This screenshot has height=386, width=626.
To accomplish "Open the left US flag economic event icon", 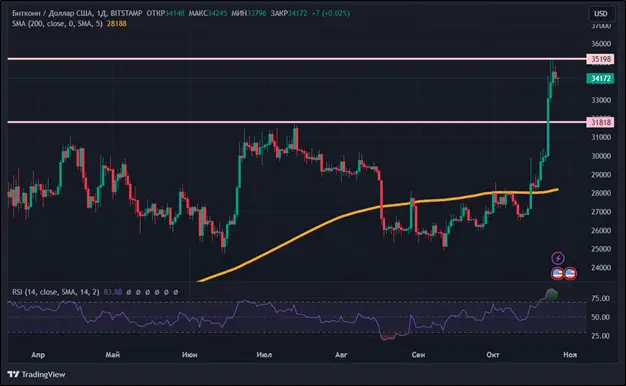I will tap(557, 273).
